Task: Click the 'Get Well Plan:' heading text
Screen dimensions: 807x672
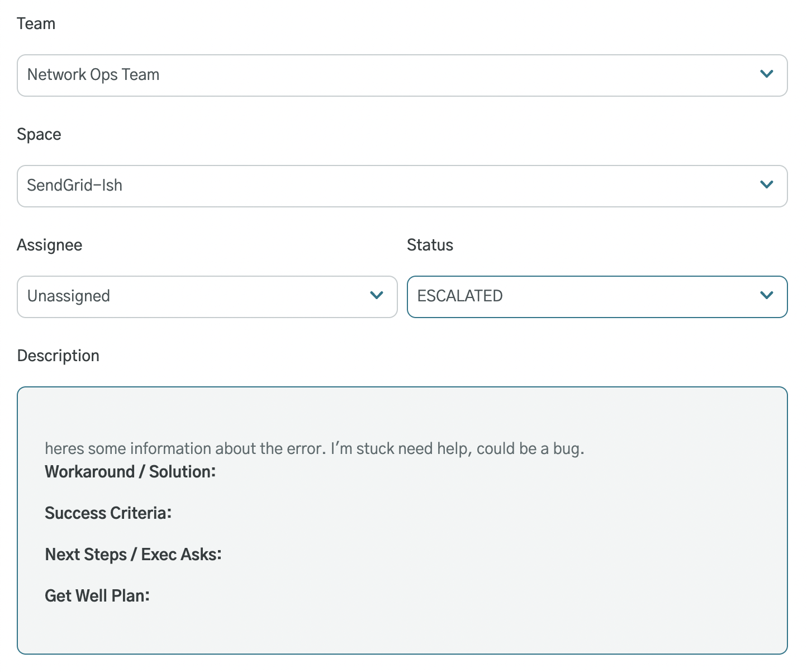Action: [x=97, y=595]
